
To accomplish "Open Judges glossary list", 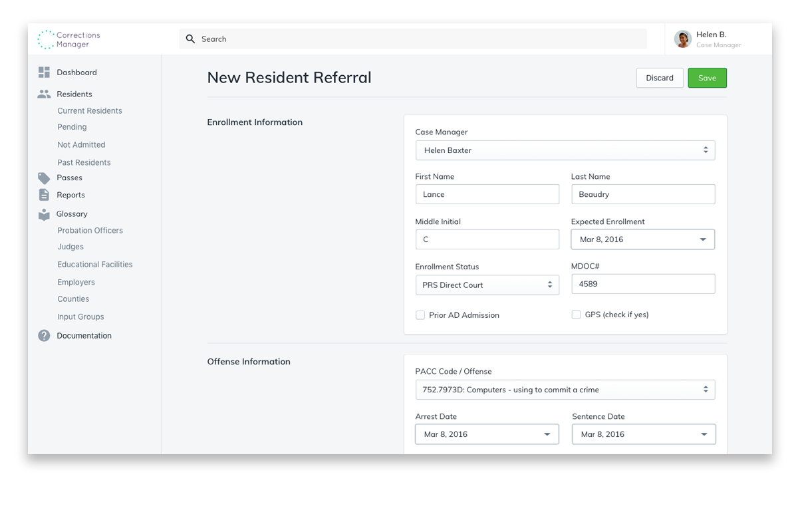I will [x=70, y=247].
